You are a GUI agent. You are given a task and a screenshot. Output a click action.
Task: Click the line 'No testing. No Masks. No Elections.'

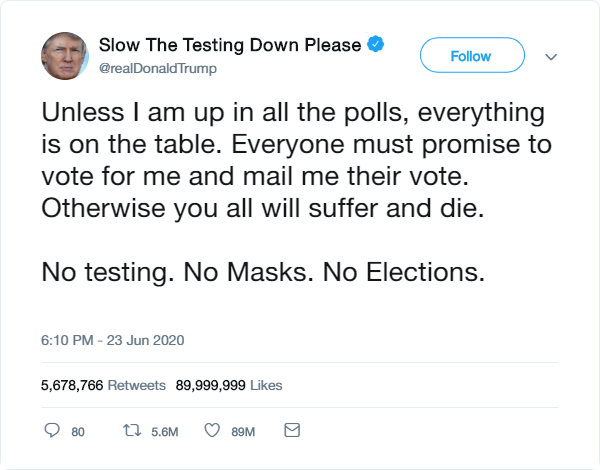coord(263,272)
